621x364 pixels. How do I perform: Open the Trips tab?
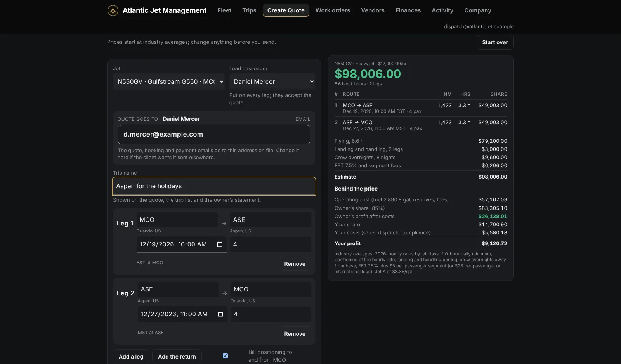249,10
